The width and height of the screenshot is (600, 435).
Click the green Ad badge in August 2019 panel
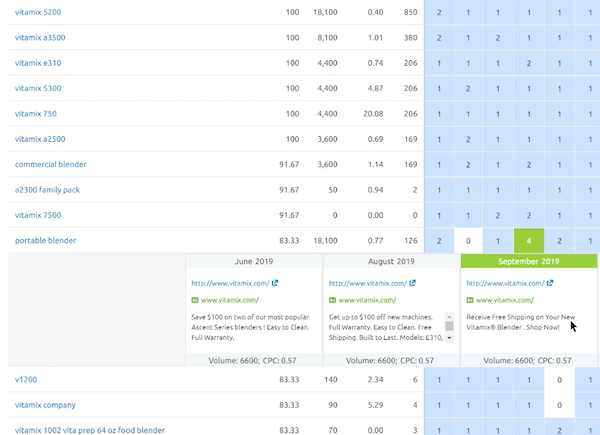tap(332, 300)
